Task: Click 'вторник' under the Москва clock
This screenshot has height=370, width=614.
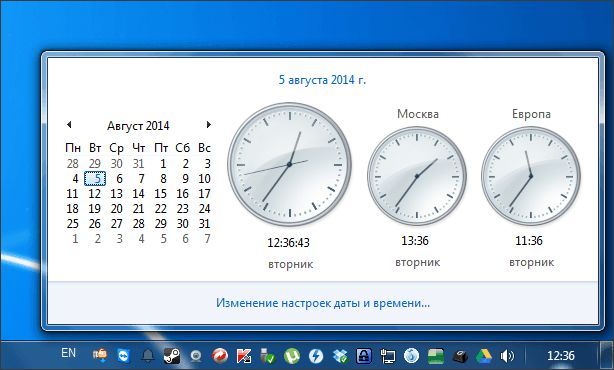Action: [x=417, y=262]
